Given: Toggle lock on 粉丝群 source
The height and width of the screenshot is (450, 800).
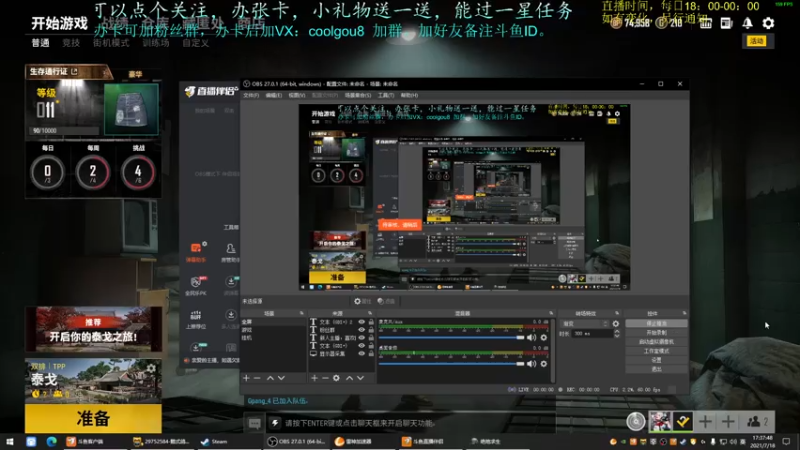Looking at the screenshot, I should (371, 330).
